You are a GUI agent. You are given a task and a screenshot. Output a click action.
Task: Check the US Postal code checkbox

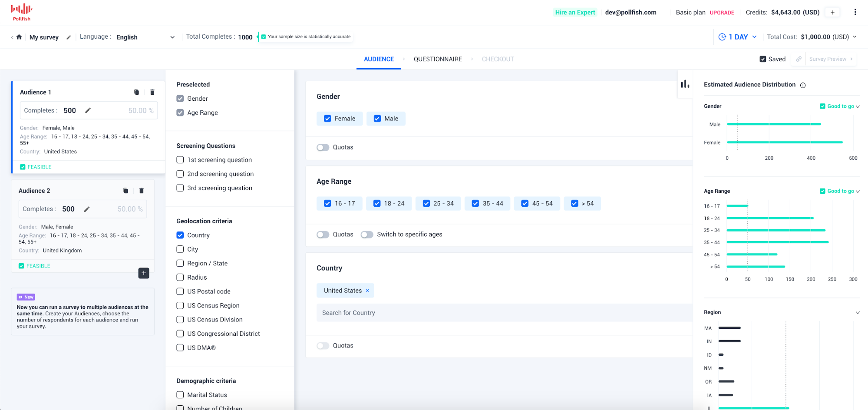[180, 291]
